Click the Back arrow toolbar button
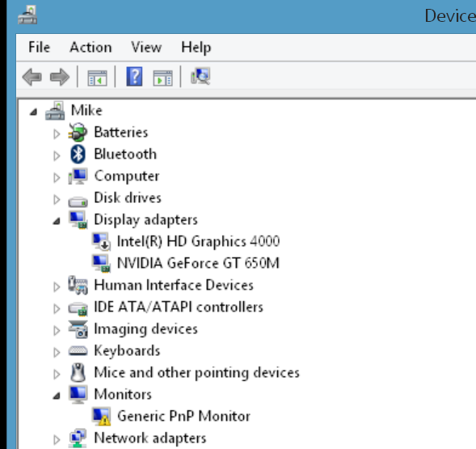This screenshot has width=476, height=449. [x=32, y=77]
